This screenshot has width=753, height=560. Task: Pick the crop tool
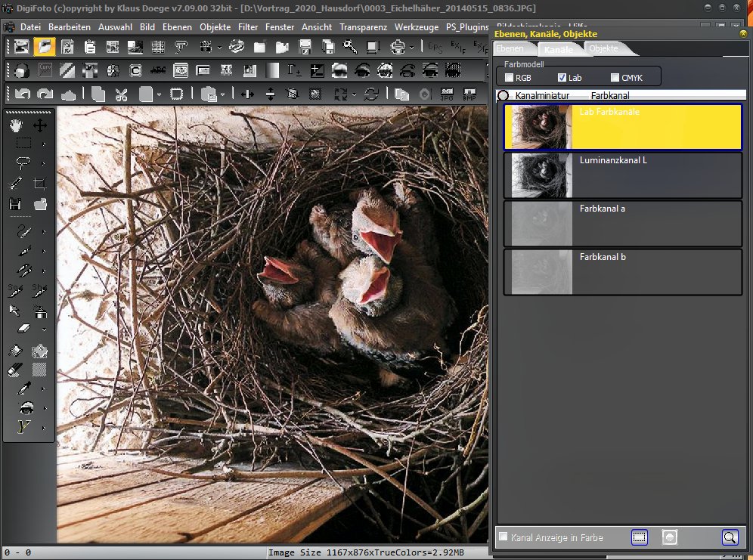click(x=40, y=184)
